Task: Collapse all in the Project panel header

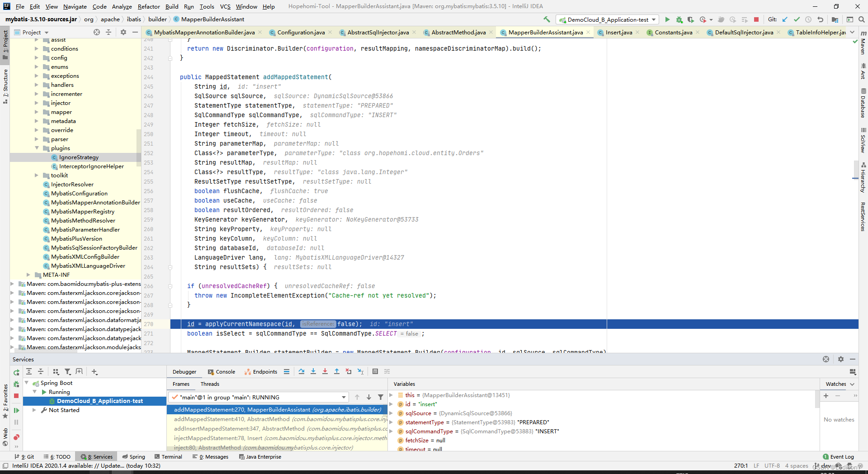Action: (x=108, y=32)
